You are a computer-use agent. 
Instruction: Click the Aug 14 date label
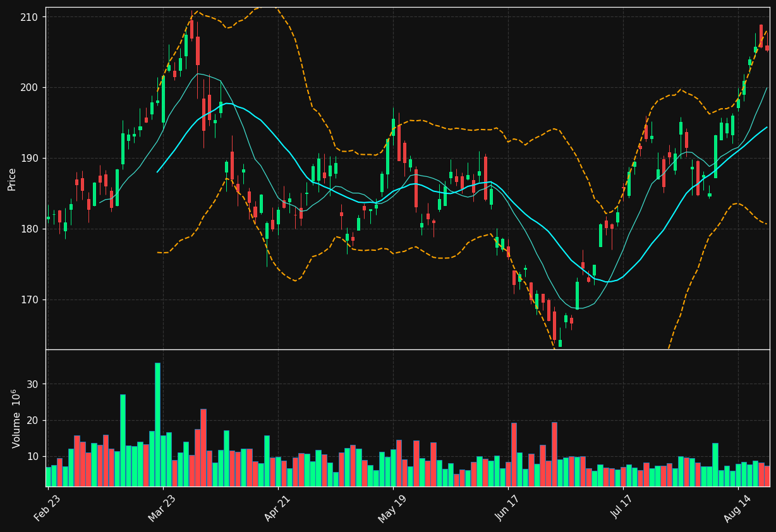coord(737,508)
